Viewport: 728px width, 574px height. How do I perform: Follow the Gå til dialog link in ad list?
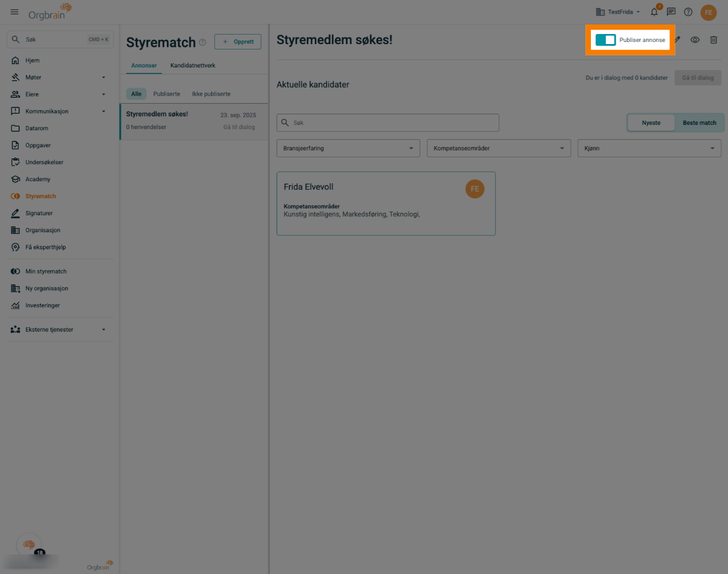[x=239, y=127]
